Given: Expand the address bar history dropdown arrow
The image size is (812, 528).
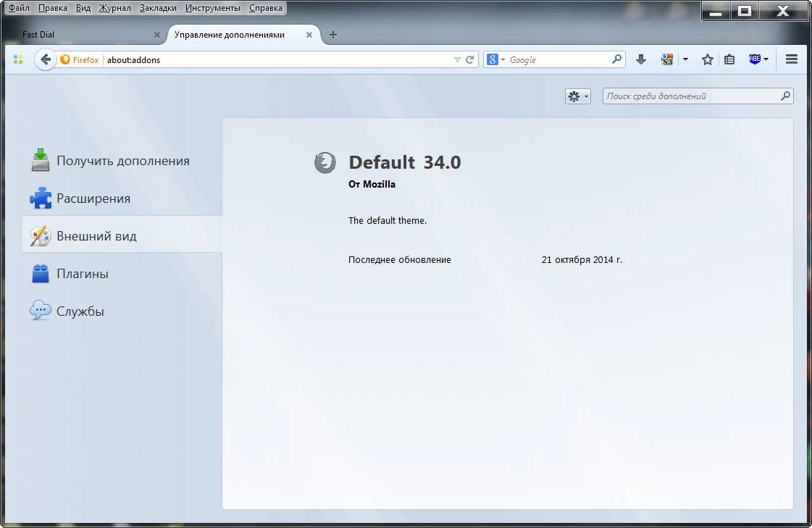Looking at the screenshot, I should (457, 60).
